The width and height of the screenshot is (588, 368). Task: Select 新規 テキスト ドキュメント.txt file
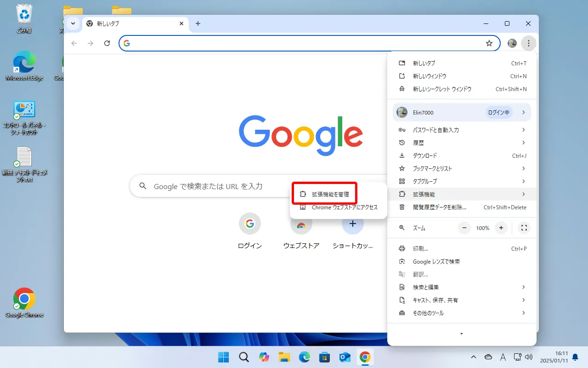24,165
